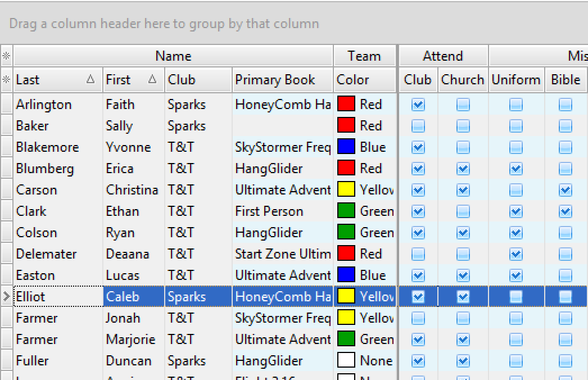588x380 pixels.
Task: Click the row indicator arrow for Elliot
Action: click(x=6, y=297)
